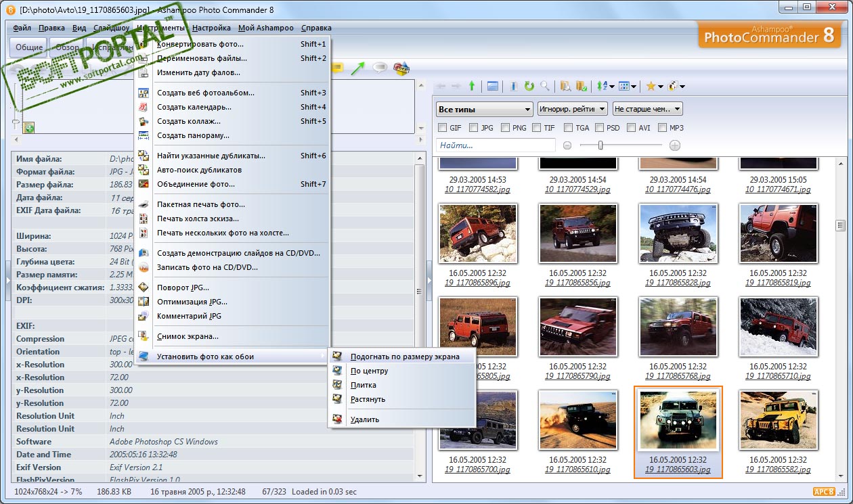The width and height of the screenshot is (853, 504).
Task: Click the green up-folder arrow icon
Action: click(472, 86)
